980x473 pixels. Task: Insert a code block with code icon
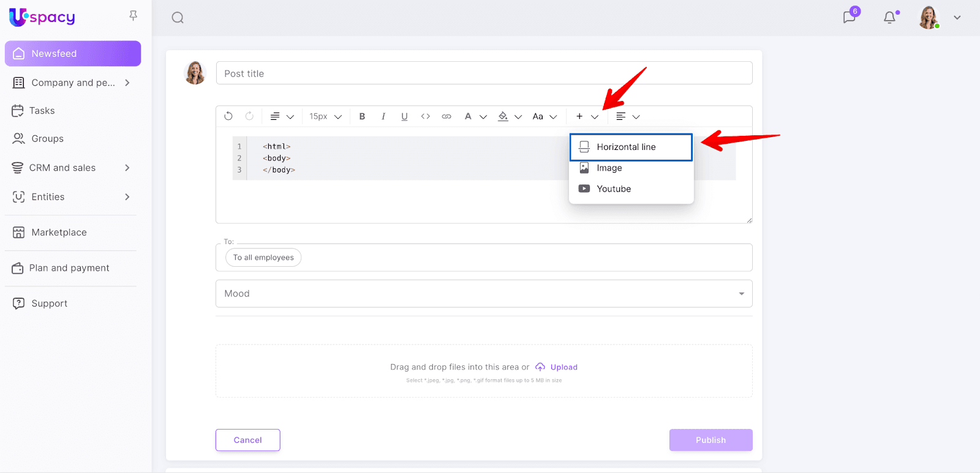tap(425, 116)
